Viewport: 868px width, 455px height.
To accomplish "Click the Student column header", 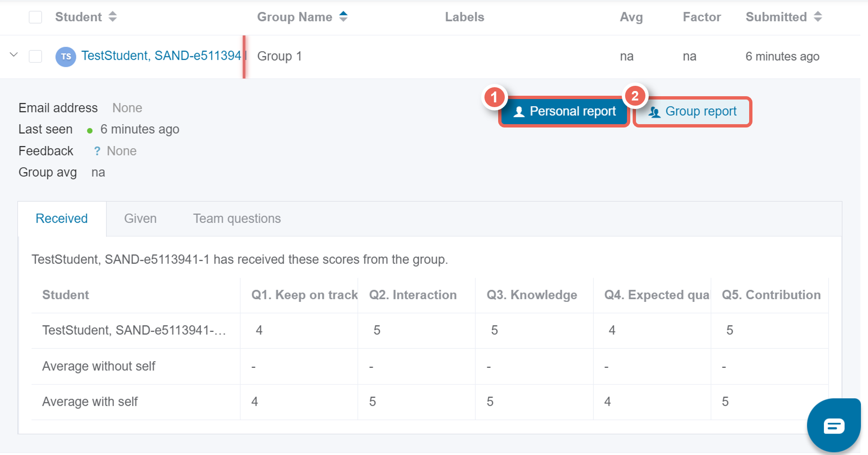I will [x=78, y=17].
